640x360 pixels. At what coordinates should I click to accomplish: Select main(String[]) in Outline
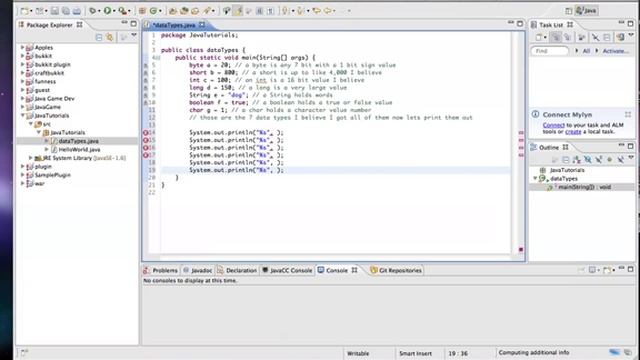584,187
